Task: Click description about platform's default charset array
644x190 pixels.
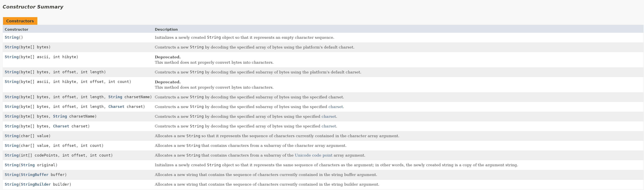Action: 254,47
